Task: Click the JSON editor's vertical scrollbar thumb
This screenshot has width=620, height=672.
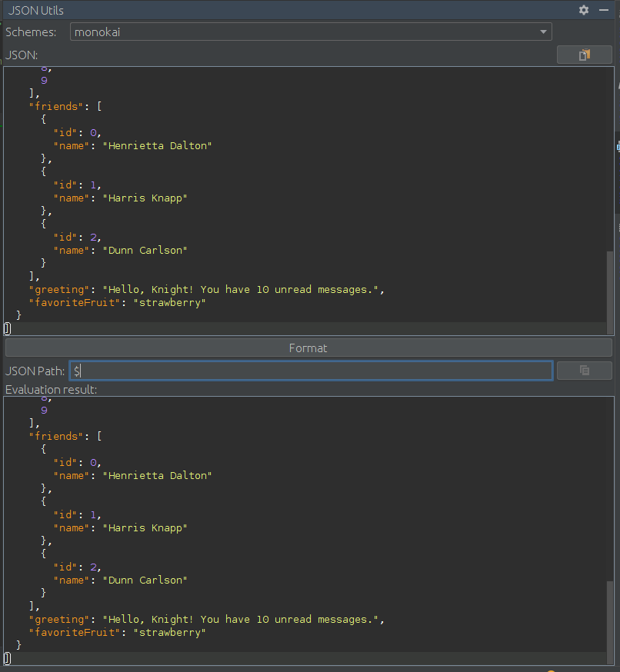Action: pyautogui.click(x=610, y=293)
